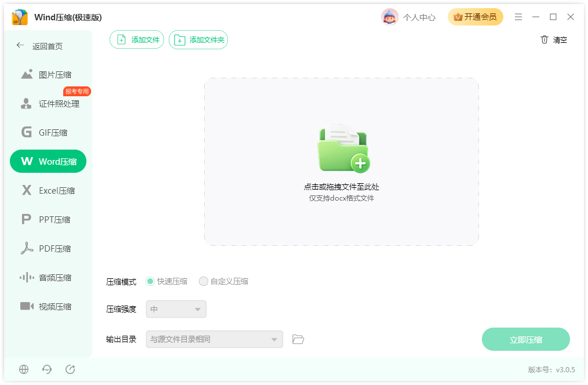Click the 开通会员 membership button
588x385 pixels.
click(476, 17)
